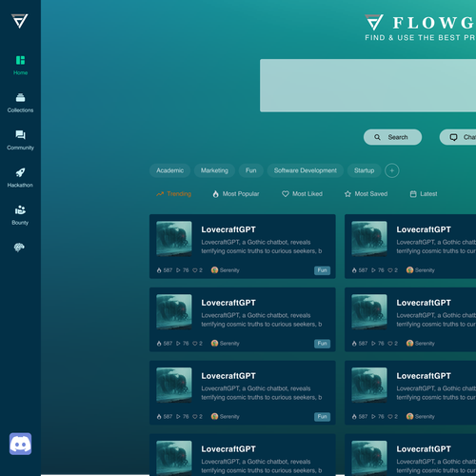Click the Chat button beside Search
This screenshot has width=476, height=476.
458,137
